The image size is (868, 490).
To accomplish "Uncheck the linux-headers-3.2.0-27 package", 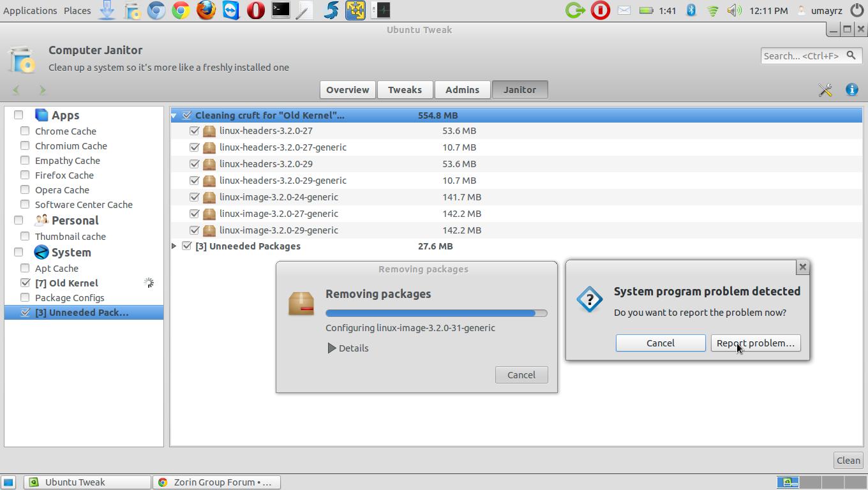I will pyautogui.click(x=195, y=131).
